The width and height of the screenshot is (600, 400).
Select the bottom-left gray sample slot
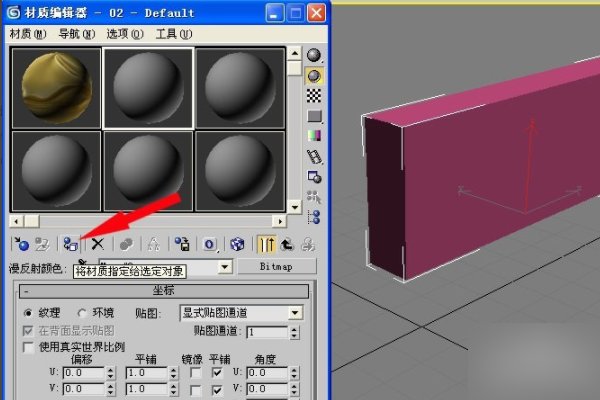coord(57,171)
